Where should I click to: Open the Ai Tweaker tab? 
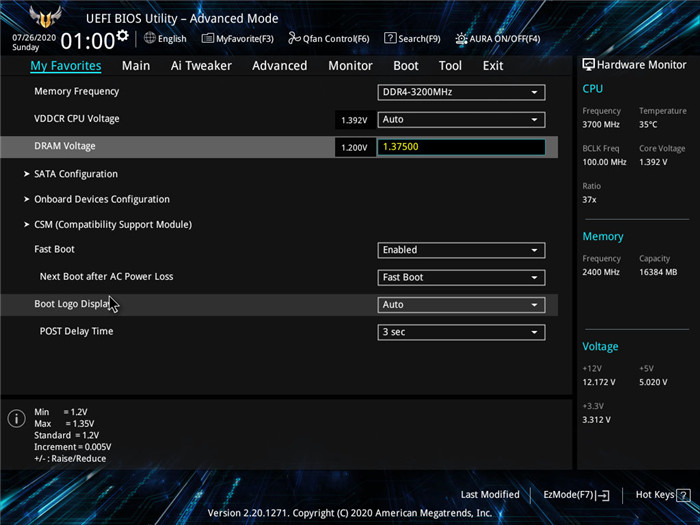click(x=201, y=66)
